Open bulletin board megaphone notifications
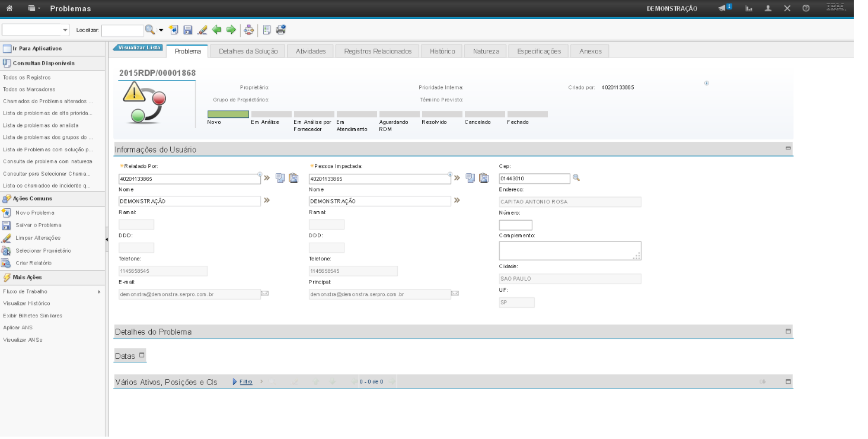868x439 pixels. (725, 8)
